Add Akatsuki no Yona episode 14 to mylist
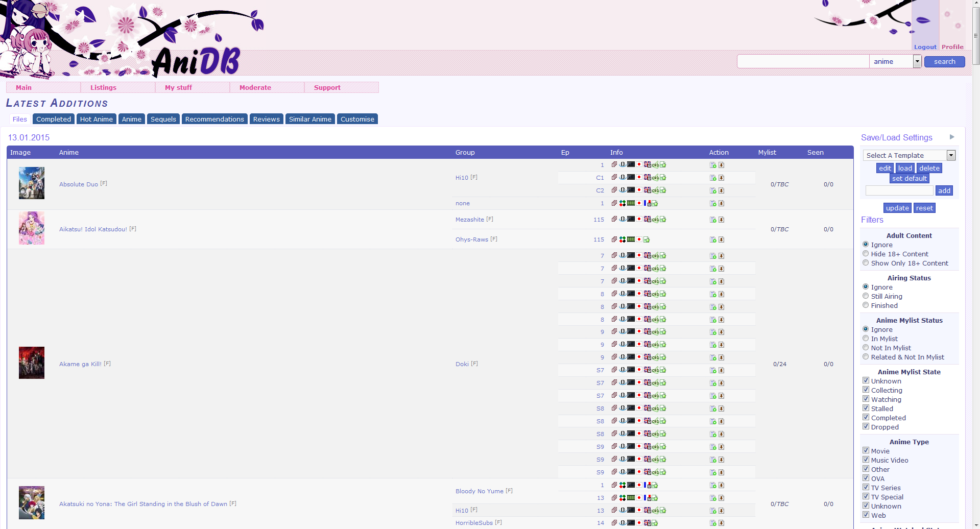This screenshot has width=980, height=529. (713, 523)
